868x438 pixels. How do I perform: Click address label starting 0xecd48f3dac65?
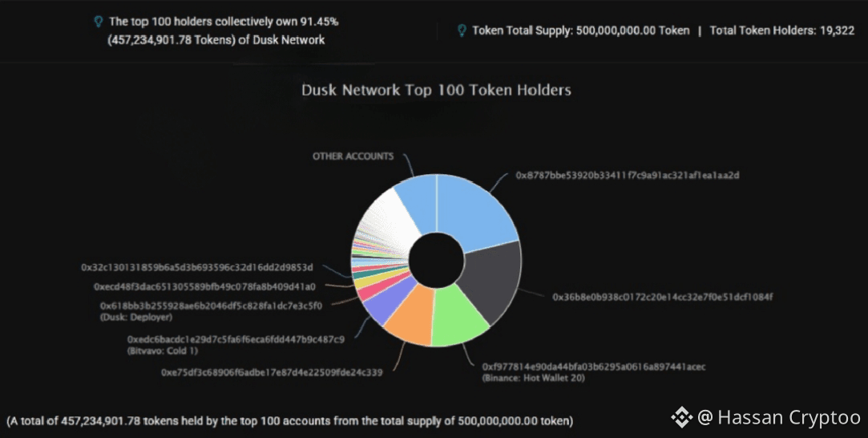205,287
